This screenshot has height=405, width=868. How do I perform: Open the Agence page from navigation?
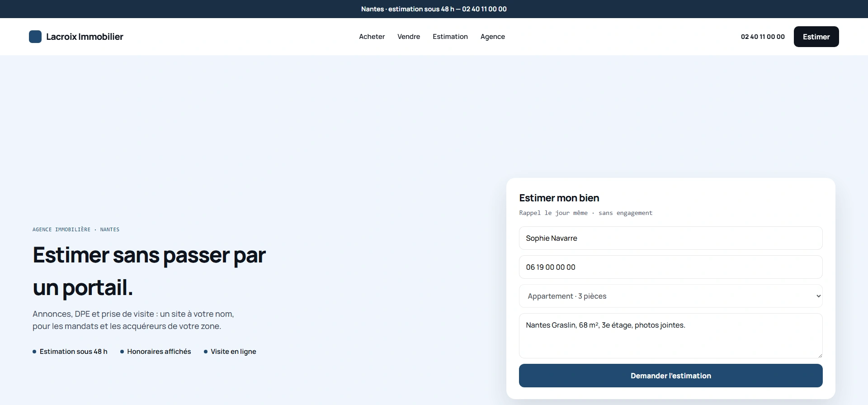[x=493, y=37]
